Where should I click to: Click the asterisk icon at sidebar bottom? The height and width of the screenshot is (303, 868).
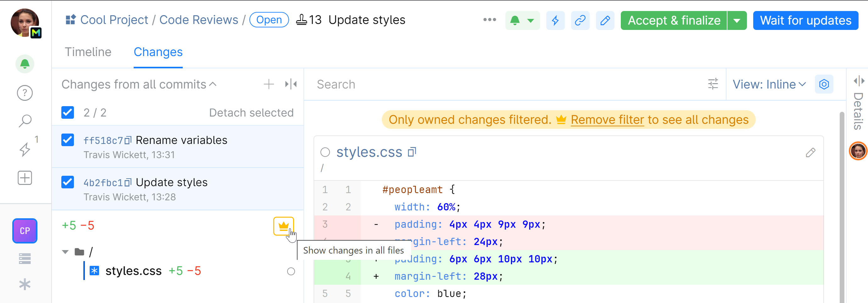[25, 284]
